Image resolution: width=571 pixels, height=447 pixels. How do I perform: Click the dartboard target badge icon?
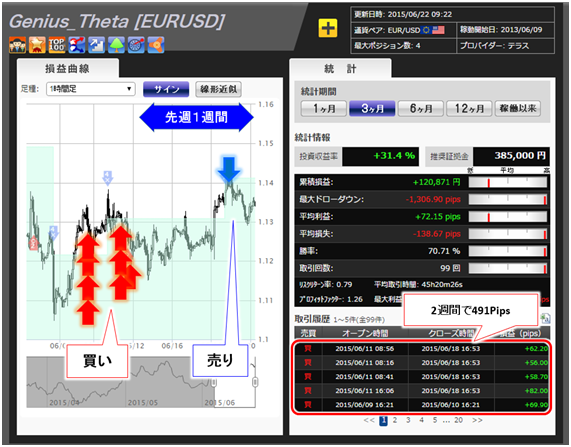click(136, 45)
